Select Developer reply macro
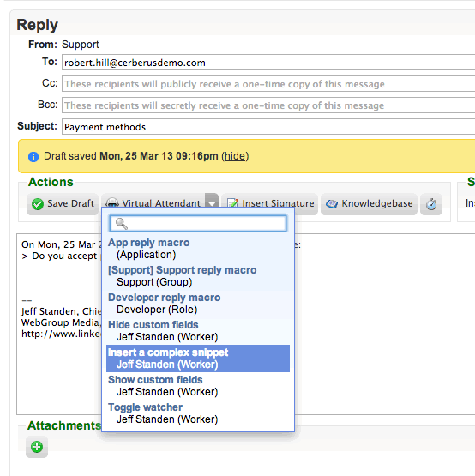The image size is (475, 476). coord(198,304)
